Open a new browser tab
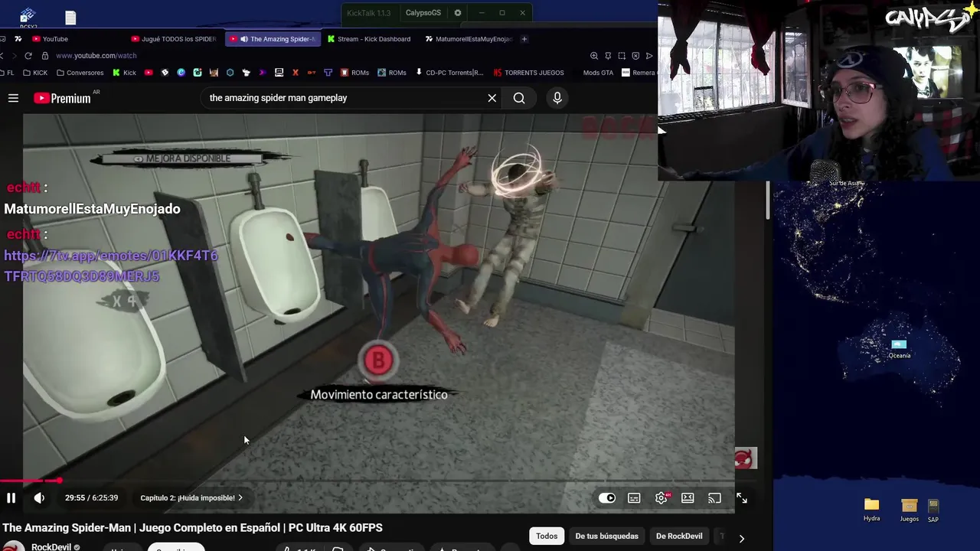 524,39
